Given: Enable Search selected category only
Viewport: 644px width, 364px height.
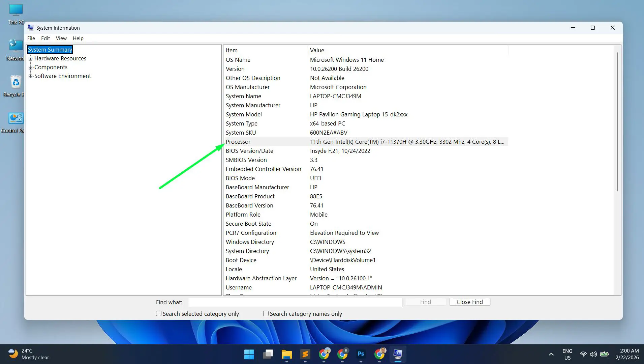Looking at the screenshot, I should pyautogui.click(x=158, y=313).
